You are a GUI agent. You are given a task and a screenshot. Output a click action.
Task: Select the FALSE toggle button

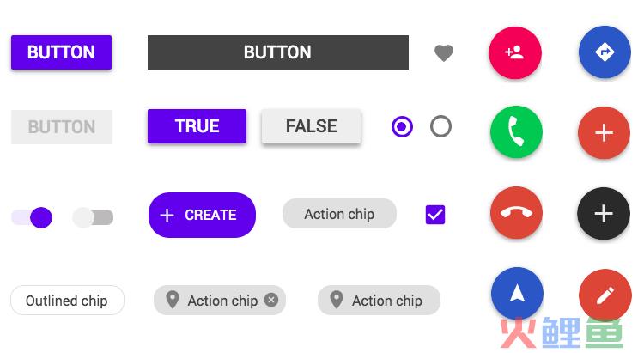pos(312,126)
